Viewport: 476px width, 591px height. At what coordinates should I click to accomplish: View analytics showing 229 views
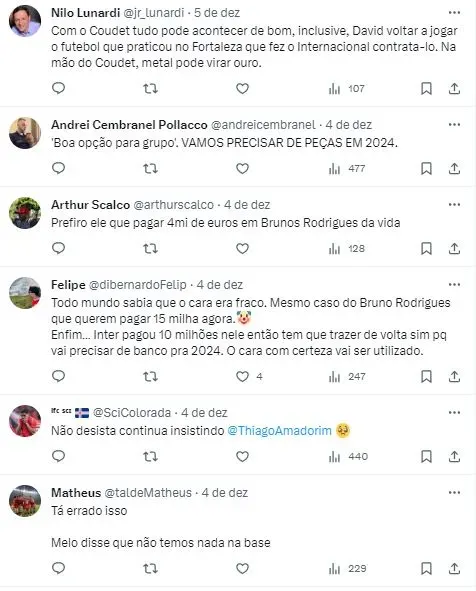[x=347, y=568]
